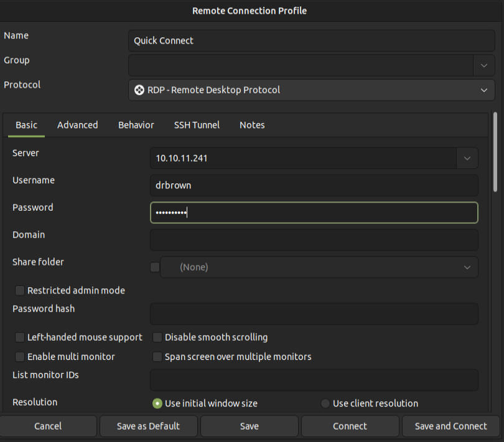
Task: Open the SSH Tunnel tab
Action: click(197, 125)
